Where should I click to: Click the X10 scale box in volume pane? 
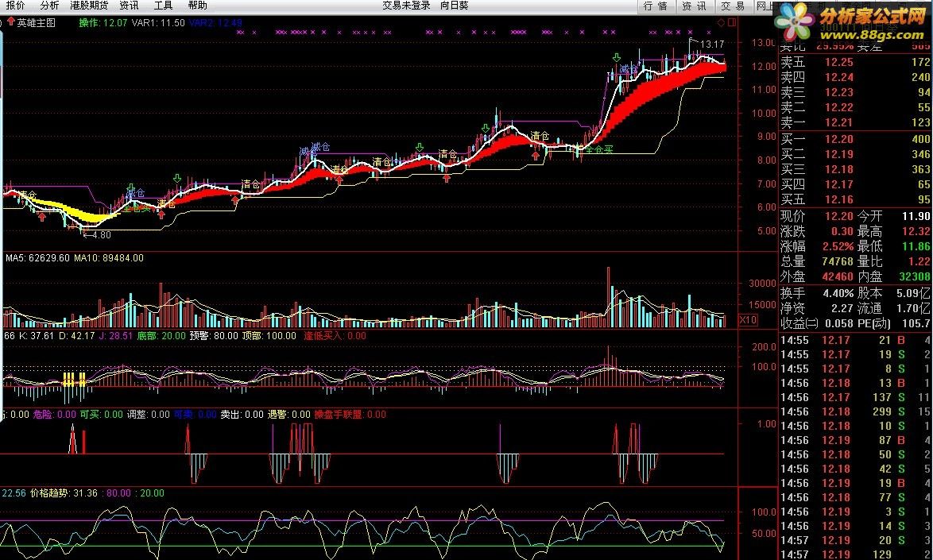tap(747, 320)
